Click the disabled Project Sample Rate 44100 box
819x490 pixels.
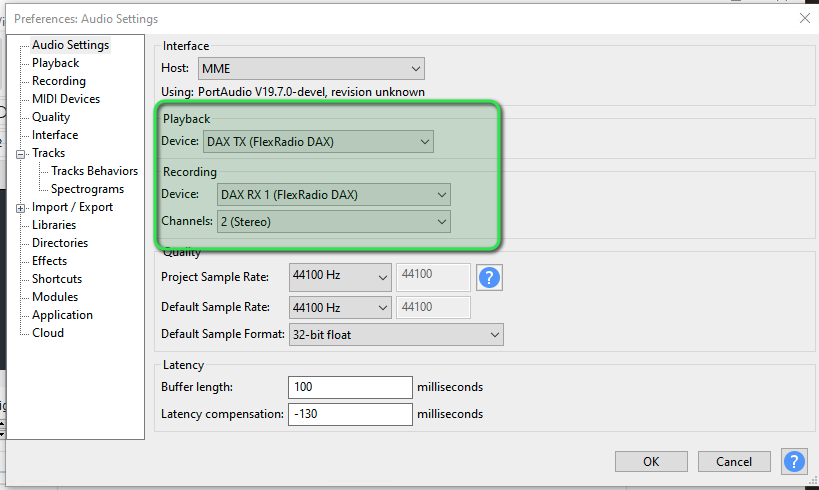click(x=433, y=277)
